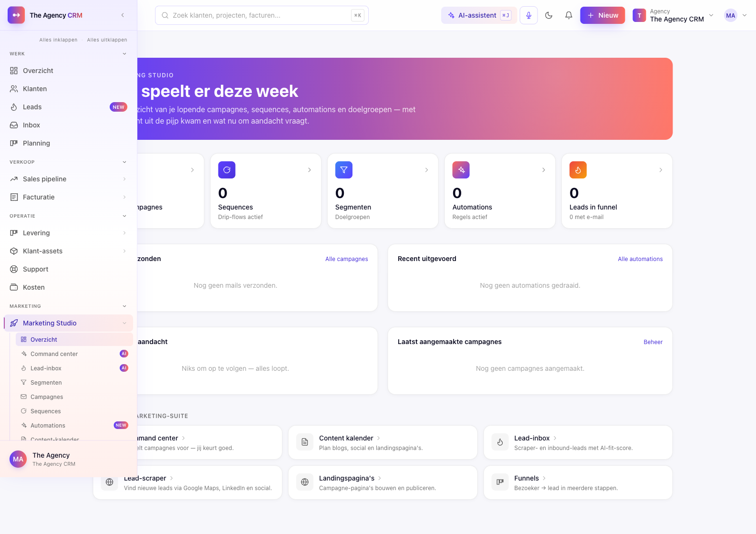Viewport: 756px width, 534px height.
Task: Collapse the VERKOOP section
Action: (124, 162)
